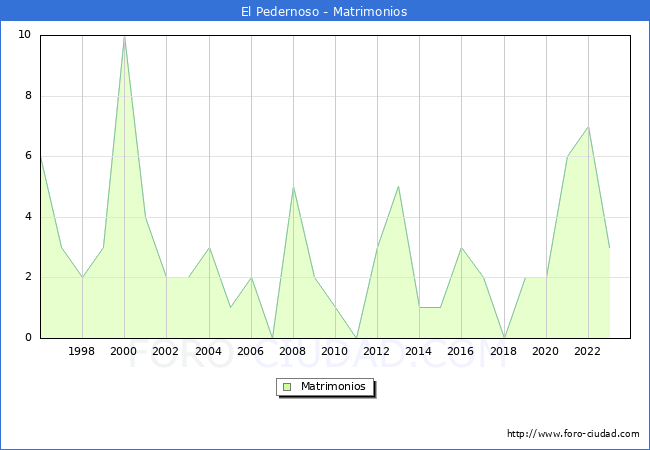Click the green Matrimonios legend swatch
The image size is (650, 450).
[x=287, y=387]
